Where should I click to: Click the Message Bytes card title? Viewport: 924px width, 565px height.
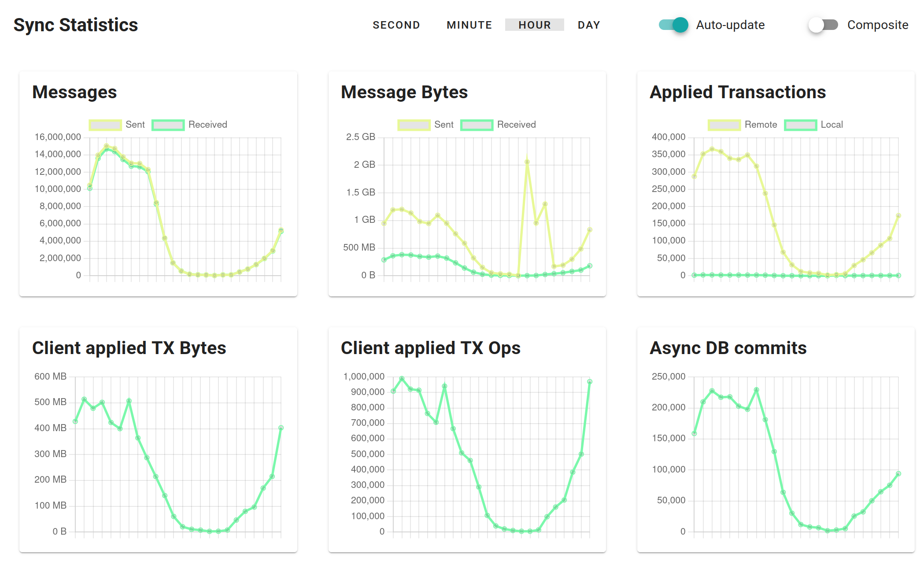404,92
